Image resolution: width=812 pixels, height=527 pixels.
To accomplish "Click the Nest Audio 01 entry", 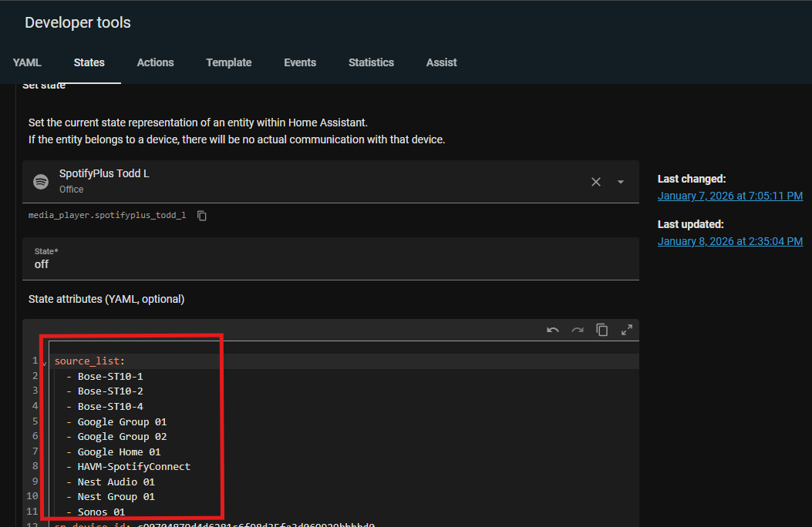I will click(x=116, y=482).
